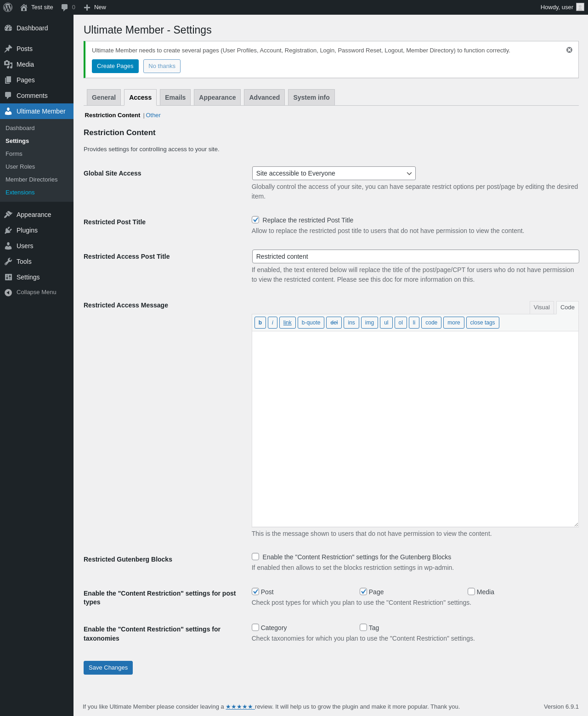The width and height of the screenshot is (588, 716).
Task: Uncheck the Post post type checkbox
Action: point(255,592)
